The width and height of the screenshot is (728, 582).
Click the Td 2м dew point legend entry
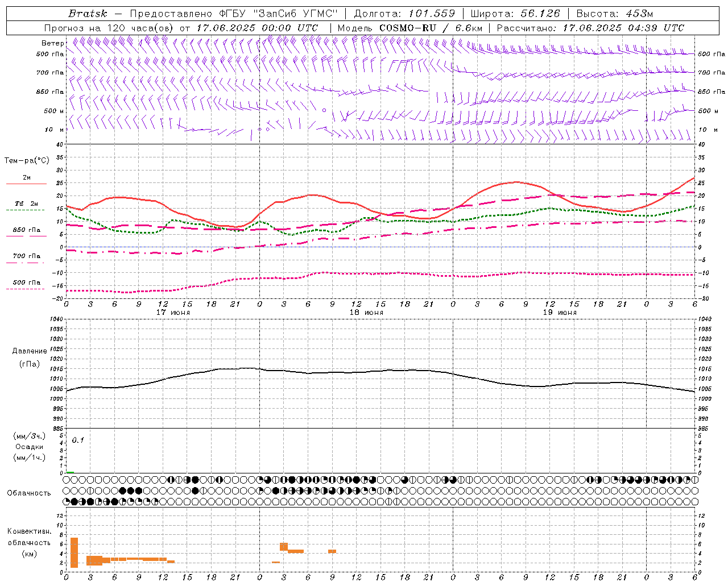tap(26, 203)
